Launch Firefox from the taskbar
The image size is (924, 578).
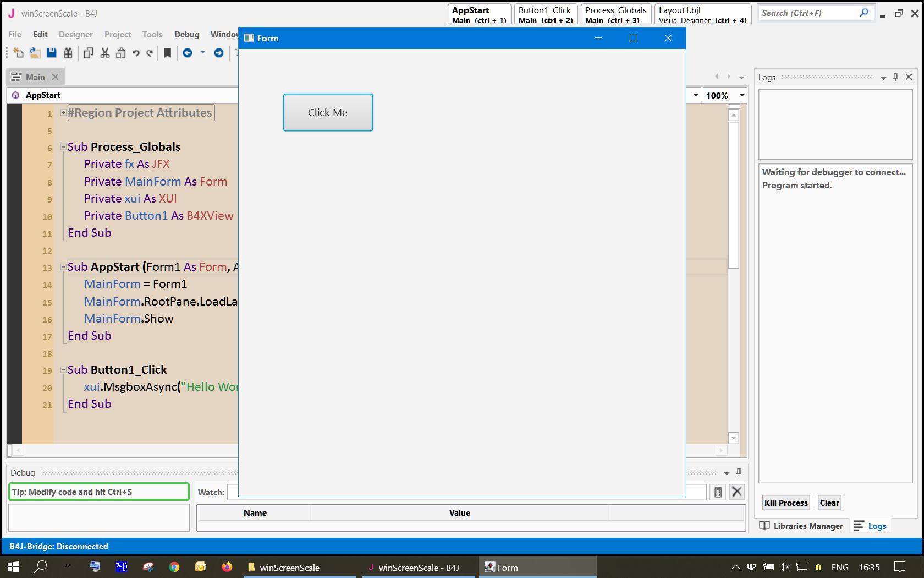click(x=227, y=567)
